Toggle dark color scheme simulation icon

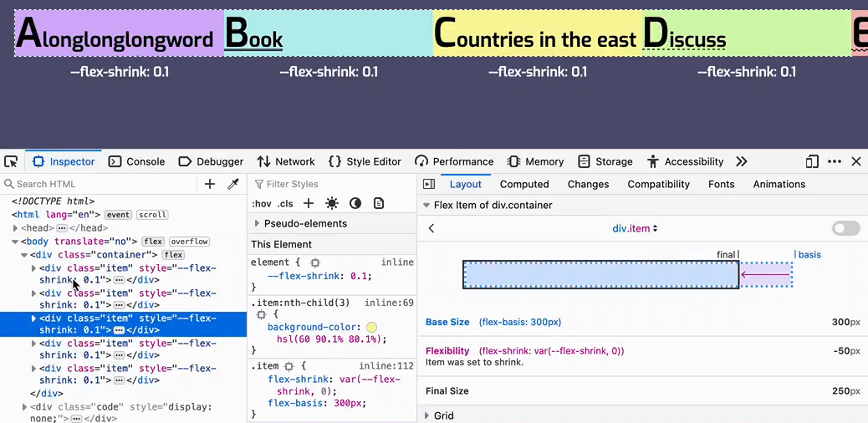pyautogui.click(x=355, y=203)
